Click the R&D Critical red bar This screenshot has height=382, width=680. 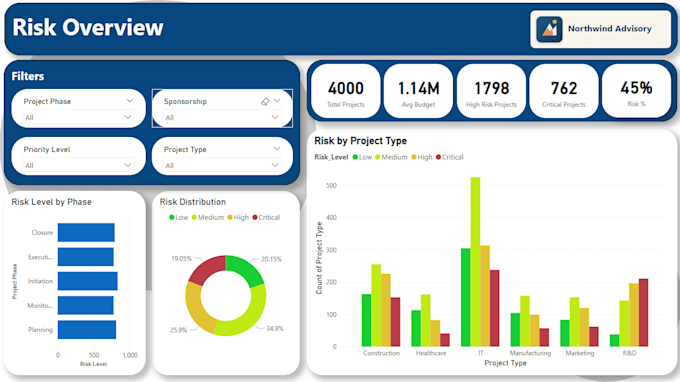click(644, 313)
